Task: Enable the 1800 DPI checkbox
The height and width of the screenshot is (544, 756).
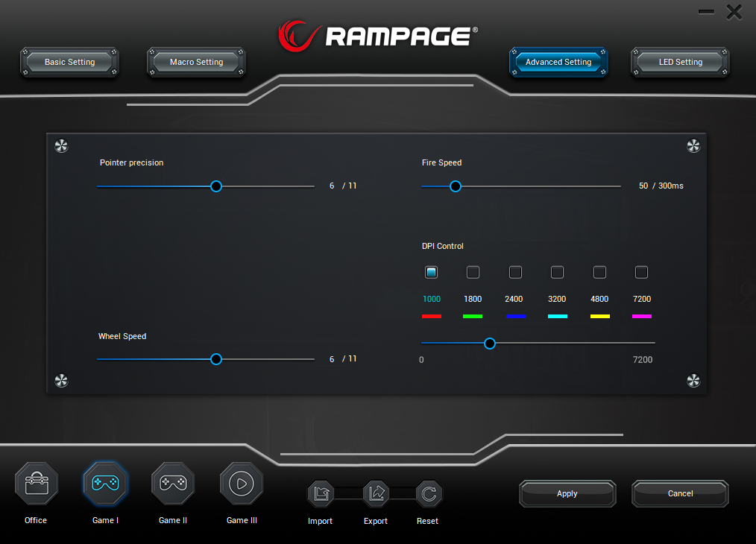Action: click(x=473, y=272)
